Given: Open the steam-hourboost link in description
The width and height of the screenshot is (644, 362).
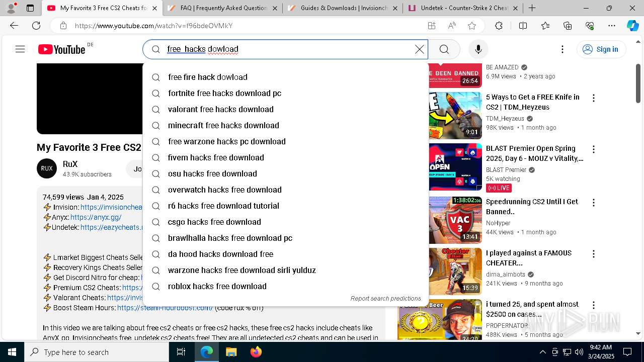Looking at the screenshot, I should [x=165, y=308].
